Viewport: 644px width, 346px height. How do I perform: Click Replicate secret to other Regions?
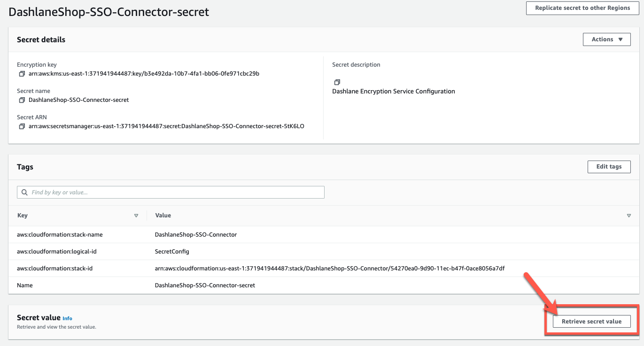click(x=582, y=8)
